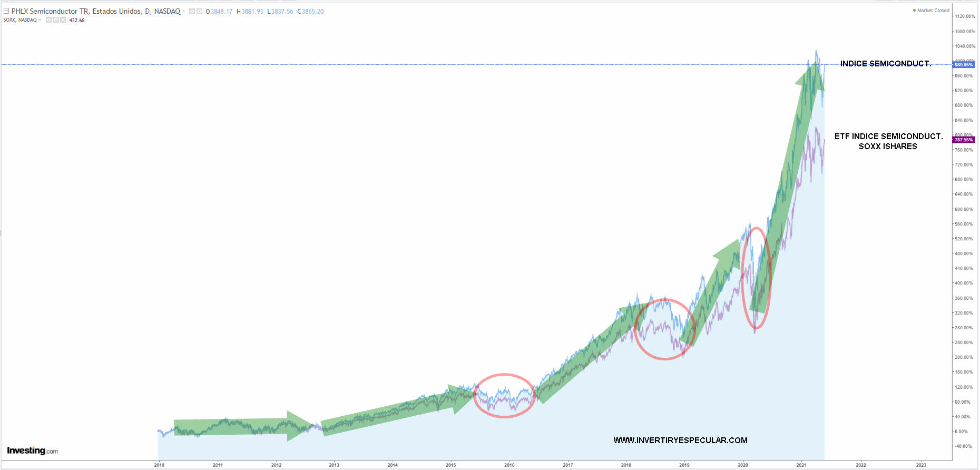
Task: Toggle visibility eye for PHLX Semiconductor series
Action: (192, 12)
